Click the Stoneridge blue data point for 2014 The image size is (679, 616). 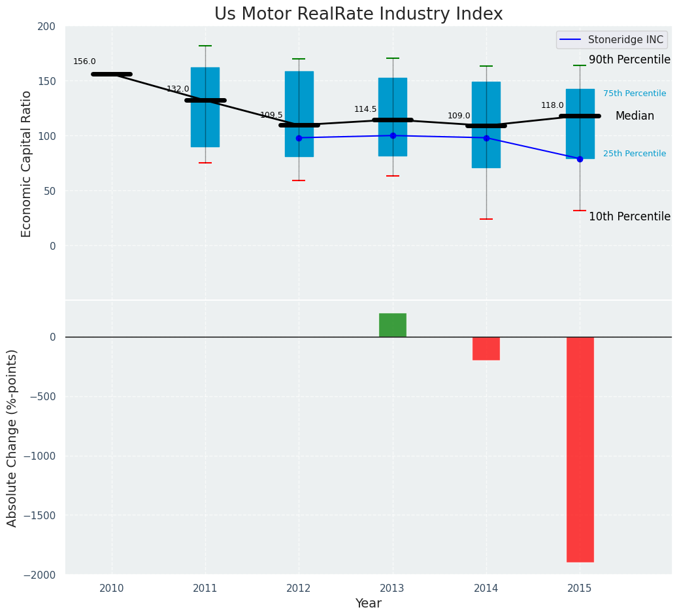pos(486,138)
